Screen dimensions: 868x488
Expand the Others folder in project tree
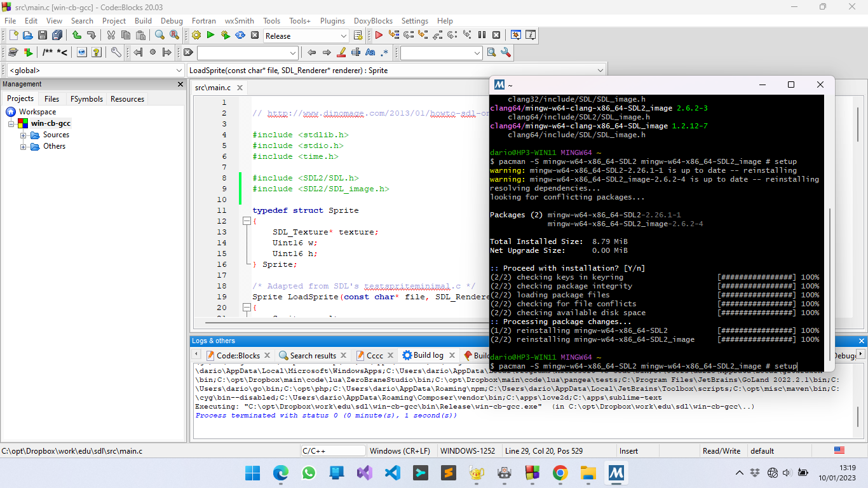click(x=24, y=147)
